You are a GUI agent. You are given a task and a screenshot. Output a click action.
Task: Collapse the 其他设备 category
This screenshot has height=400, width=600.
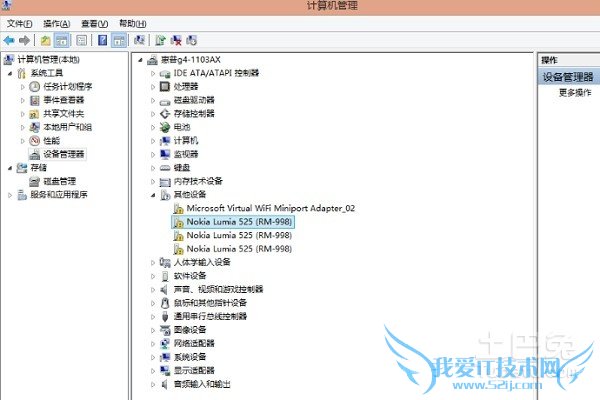click(153, 195)
